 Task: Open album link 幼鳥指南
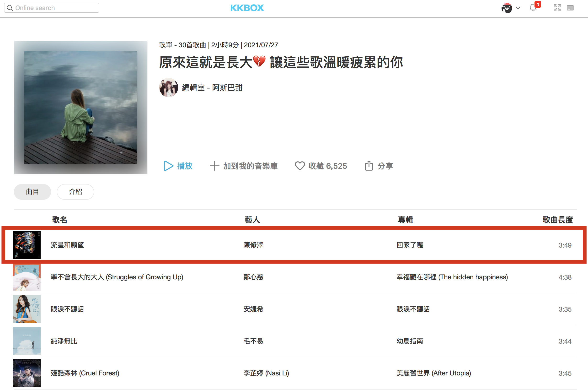tap(410, 341)
